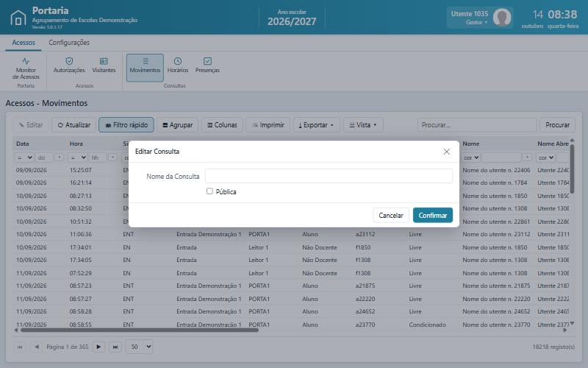Open Horários consultation
The image size is (588, 368).
[178, 66]
